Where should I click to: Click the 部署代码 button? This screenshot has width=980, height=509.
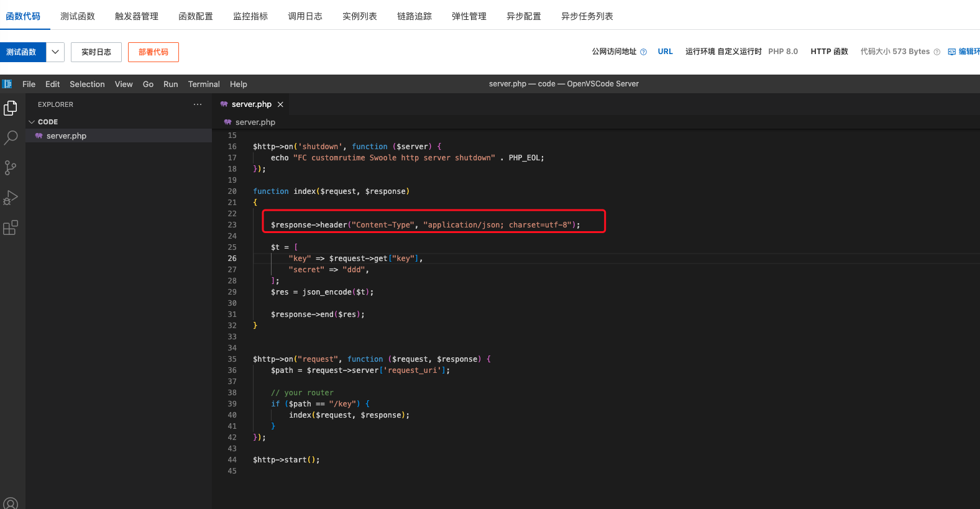click(153, 52)
